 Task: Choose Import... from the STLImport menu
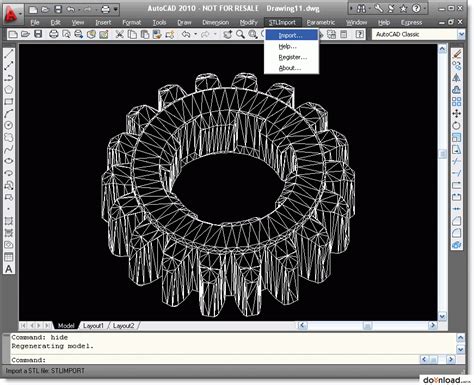point(292,35)
